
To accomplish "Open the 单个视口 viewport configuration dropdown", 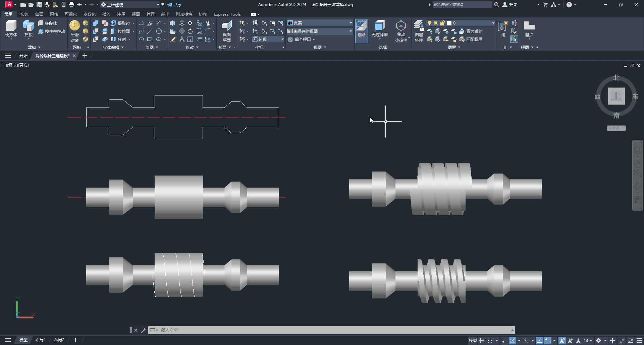I will (x=302, y=39).
